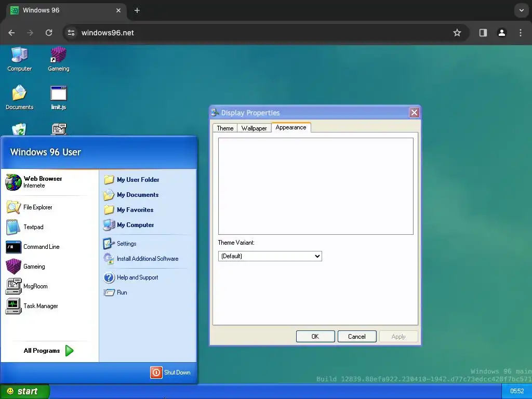The width and height of the screenshot is (532, 399).
Task: Go back in browser history
Action: click(x=11, y=33)
